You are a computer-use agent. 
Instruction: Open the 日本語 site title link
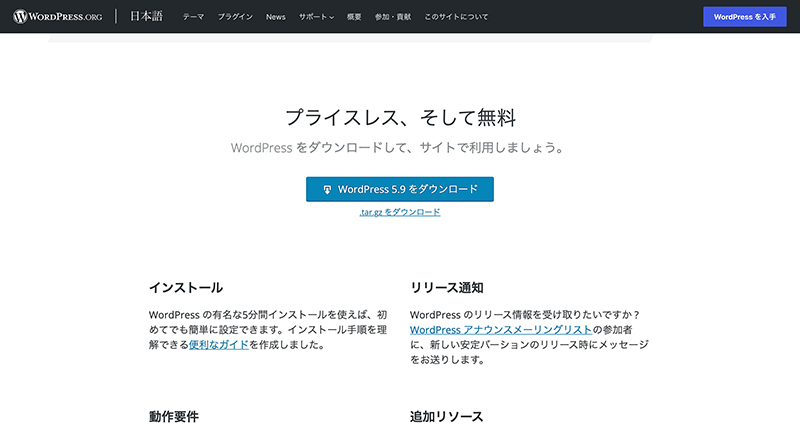click(149, 17)
